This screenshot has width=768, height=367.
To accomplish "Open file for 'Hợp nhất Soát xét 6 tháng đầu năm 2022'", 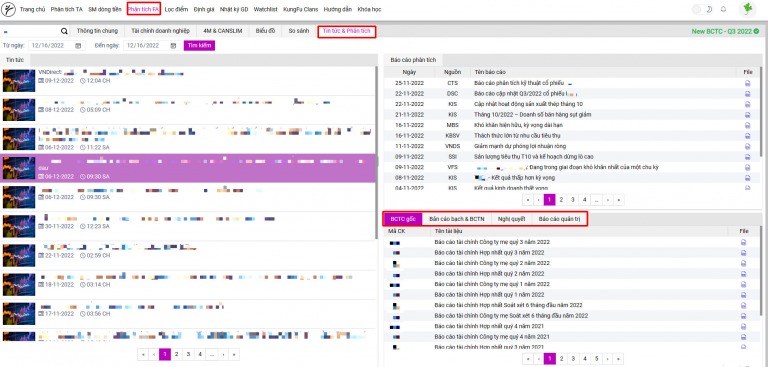I will pyautogui.click(x=744, y=305).
